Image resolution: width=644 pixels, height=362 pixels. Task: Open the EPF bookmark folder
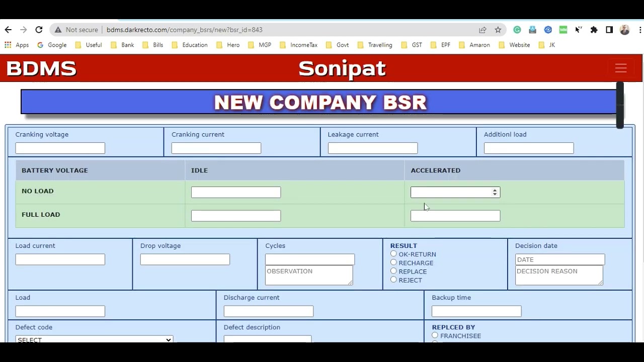point(440,45)
